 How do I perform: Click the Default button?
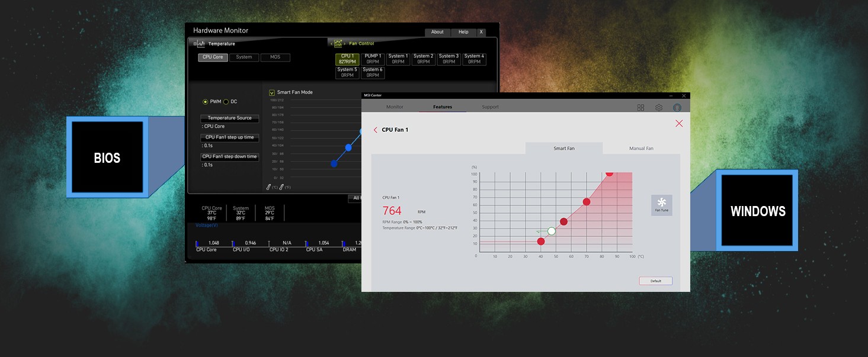point(655,281)
